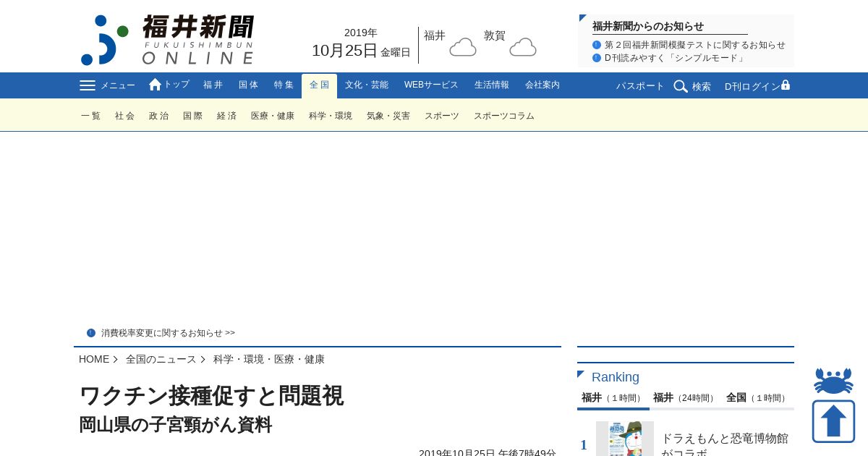This screenshot has height=456, width=868.
Task: Open the 国体 nav menu item
Action: click(x=249, y=85)
